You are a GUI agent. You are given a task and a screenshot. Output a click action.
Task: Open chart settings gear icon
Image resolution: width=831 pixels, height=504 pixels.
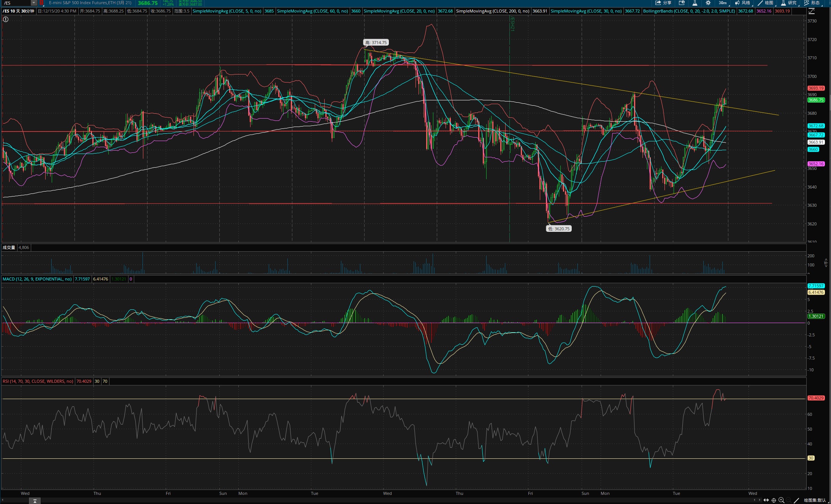tap(708, 3)
